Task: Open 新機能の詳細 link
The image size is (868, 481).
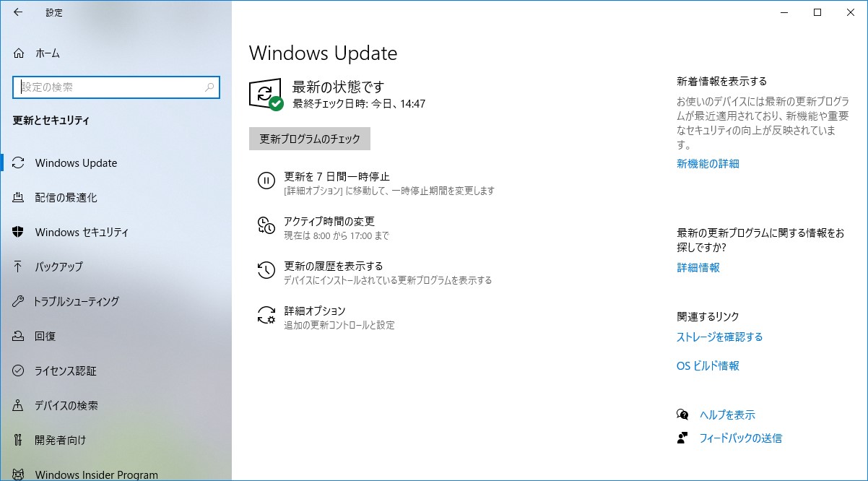Action: [708, 164]
